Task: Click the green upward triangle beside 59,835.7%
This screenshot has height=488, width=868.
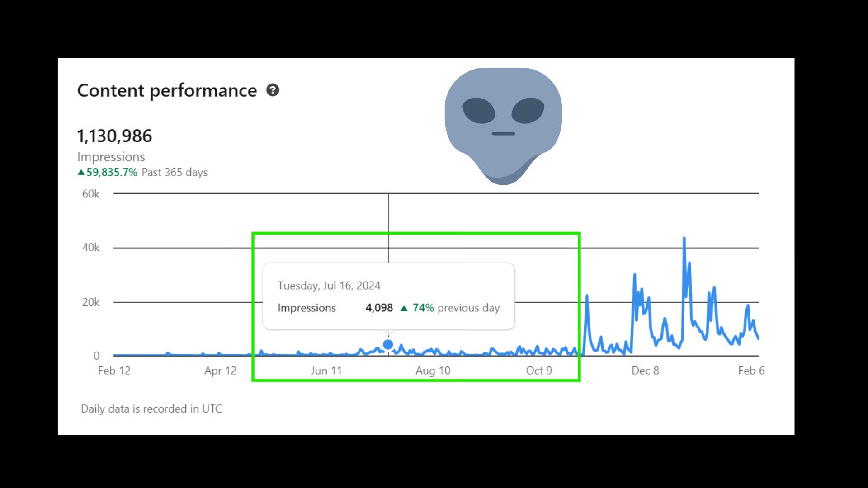Action: click(81, 172)
